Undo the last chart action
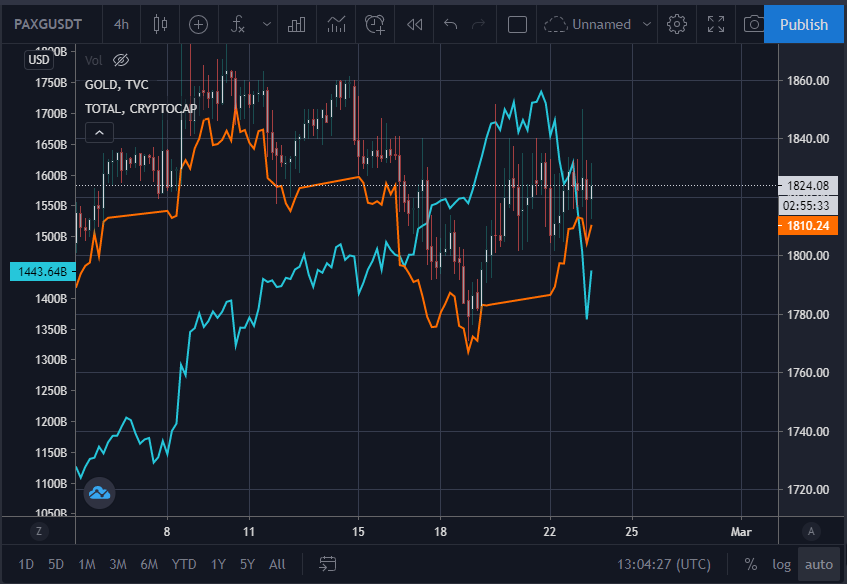 [x=451, y=24]
